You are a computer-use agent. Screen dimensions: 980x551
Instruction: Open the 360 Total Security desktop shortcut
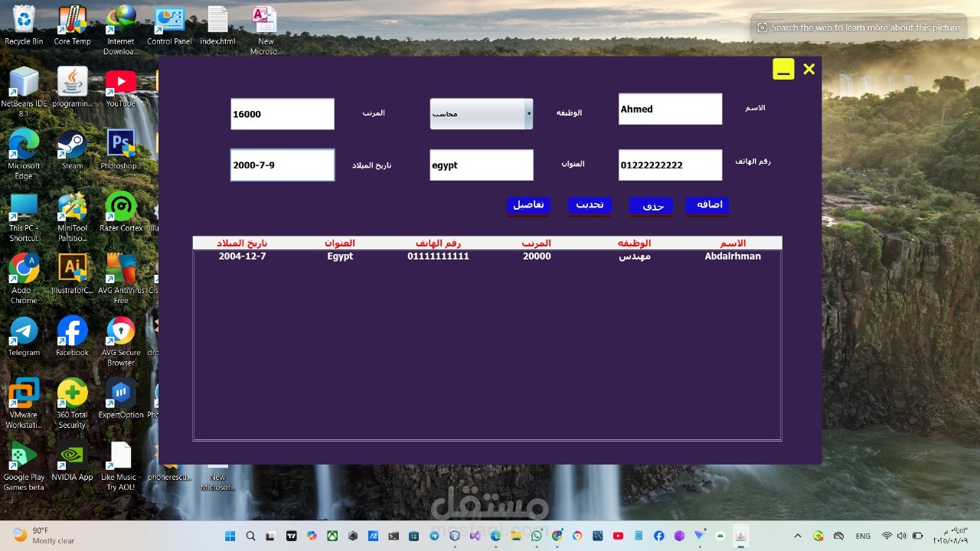(x=72, y=403)
